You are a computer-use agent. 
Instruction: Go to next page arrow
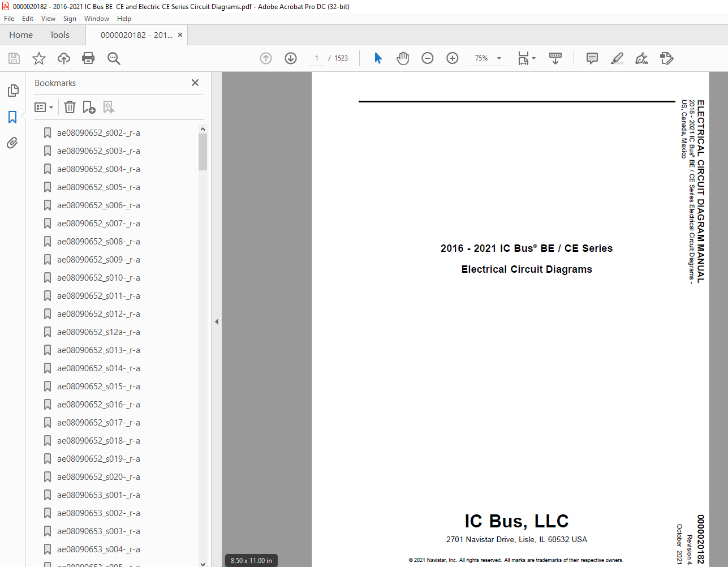[x=291, y=58]
